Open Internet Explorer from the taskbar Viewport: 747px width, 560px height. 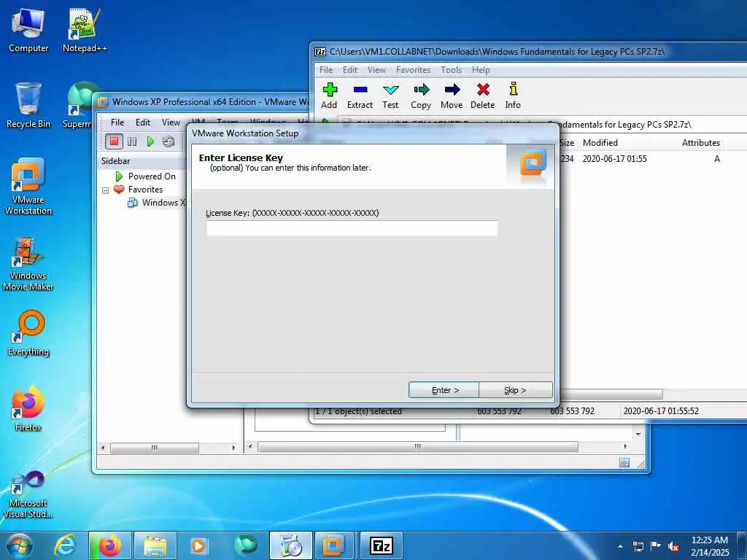[65, 545]
